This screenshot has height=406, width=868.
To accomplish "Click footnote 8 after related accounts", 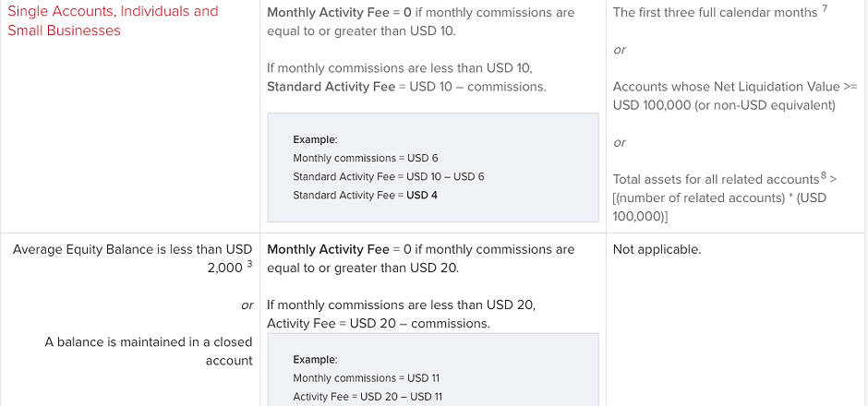I will (x=823, y=176).
